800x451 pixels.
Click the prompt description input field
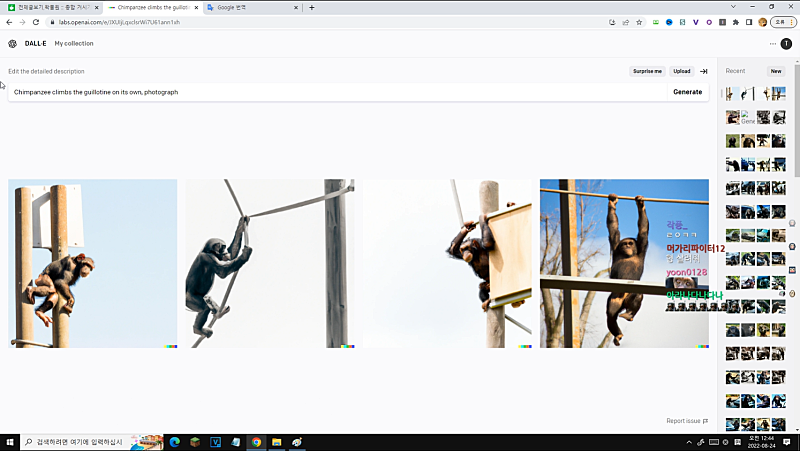[x=337, y=92]
